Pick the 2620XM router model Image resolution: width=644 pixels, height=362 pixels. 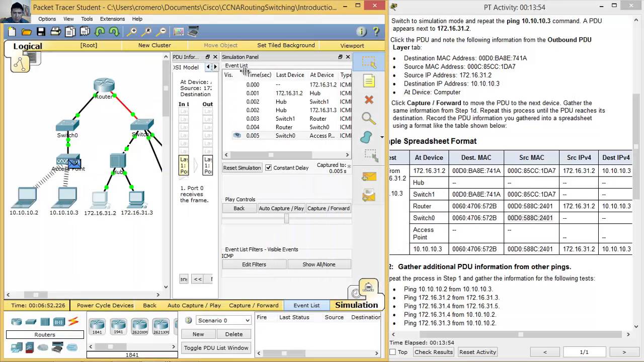[139, 327]
